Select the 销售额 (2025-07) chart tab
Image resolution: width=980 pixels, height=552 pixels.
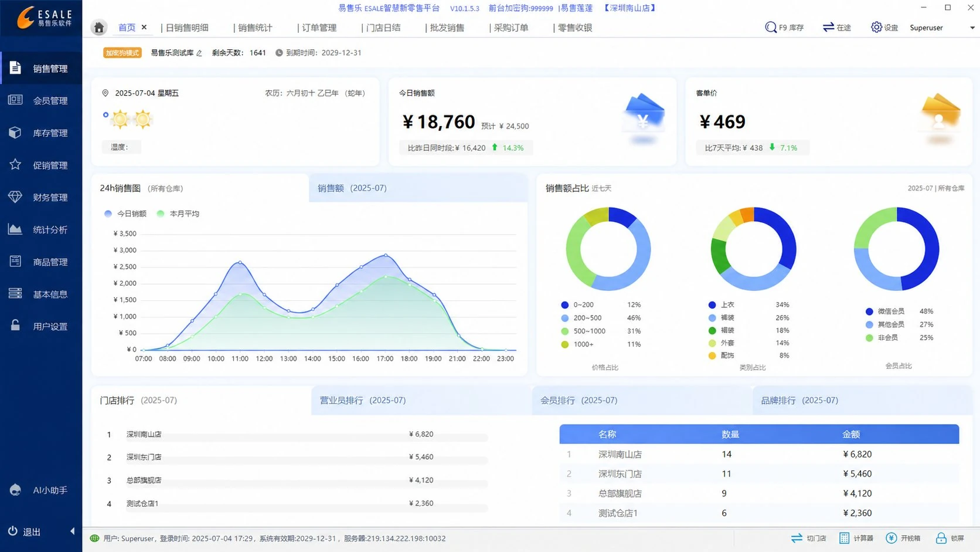[418, 188]
